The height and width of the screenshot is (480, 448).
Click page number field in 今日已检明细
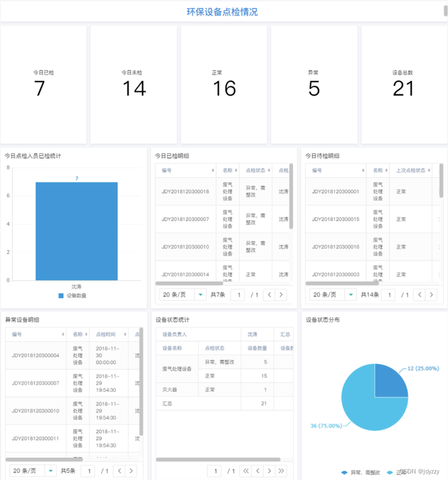(x=239, y=295)
